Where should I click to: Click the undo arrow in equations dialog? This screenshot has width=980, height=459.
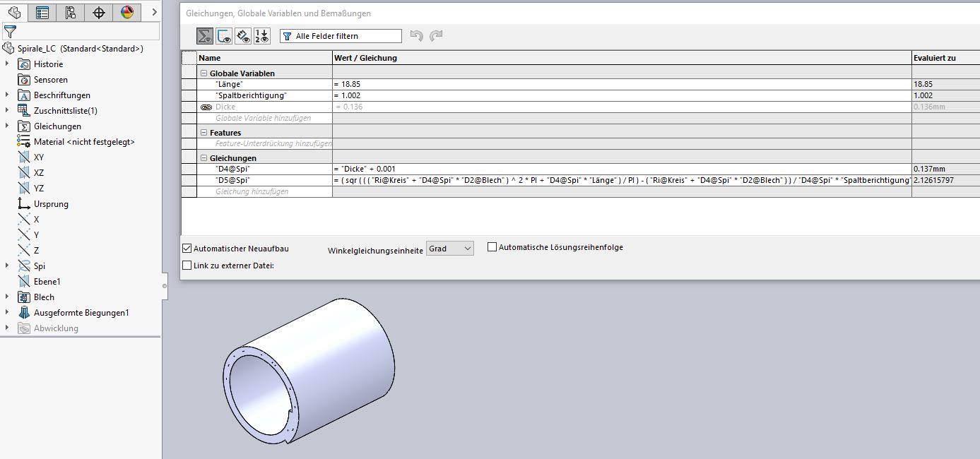tap(417, 35)
